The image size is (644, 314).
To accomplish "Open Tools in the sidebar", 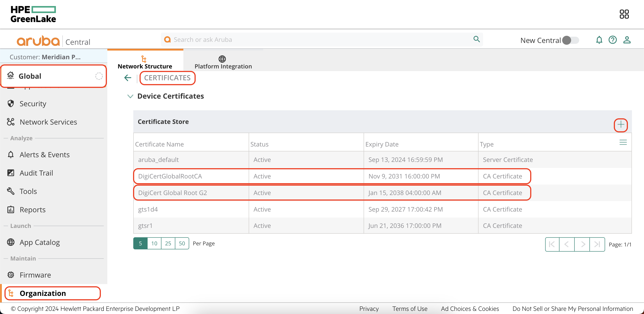I will (x=28, y=191).
